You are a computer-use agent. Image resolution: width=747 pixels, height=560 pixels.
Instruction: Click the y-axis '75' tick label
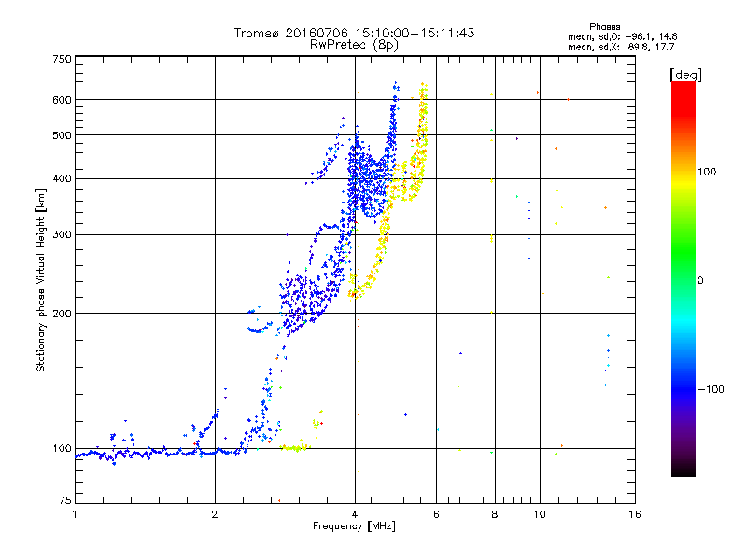(x=65, y=500)
